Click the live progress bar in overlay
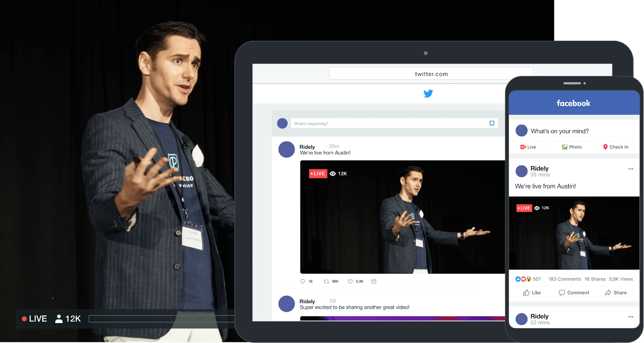Screen dimensions: 644x343 pyautogui.click(x=162, y=319)
